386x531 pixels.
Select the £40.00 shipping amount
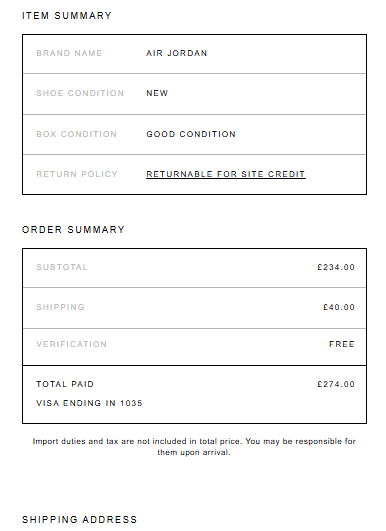tap(339, 307)
